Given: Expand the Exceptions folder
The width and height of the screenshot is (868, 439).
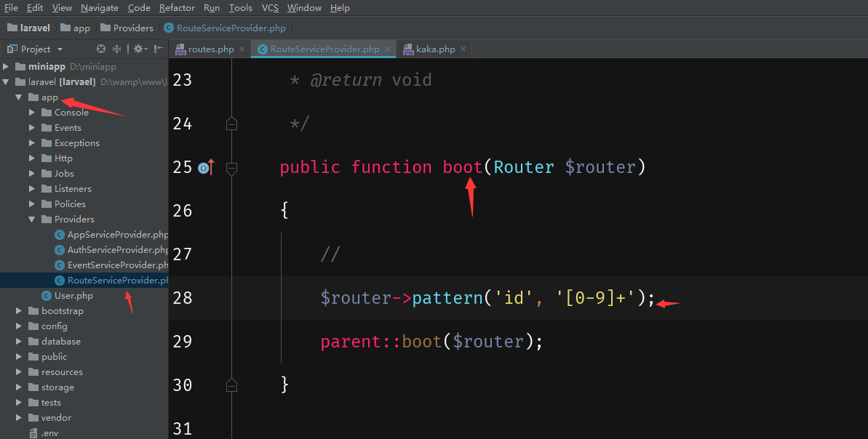Looking at the screenshot, I should [32, 142].
